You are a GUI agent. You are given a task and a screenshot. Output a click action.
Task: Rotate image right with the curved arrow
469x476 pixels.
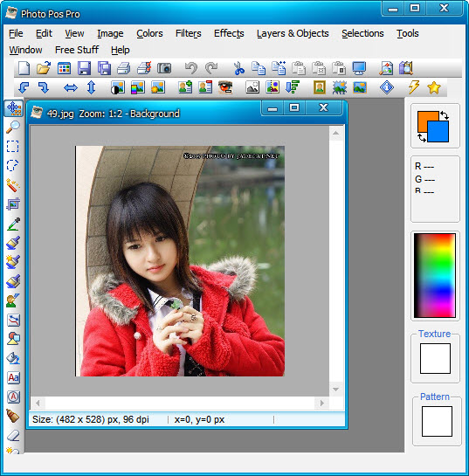[x=44, y=87]
